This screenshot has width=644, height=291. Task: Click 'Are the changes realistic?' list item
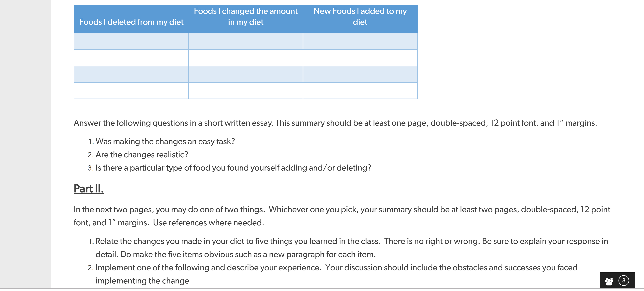click(142, 155)
